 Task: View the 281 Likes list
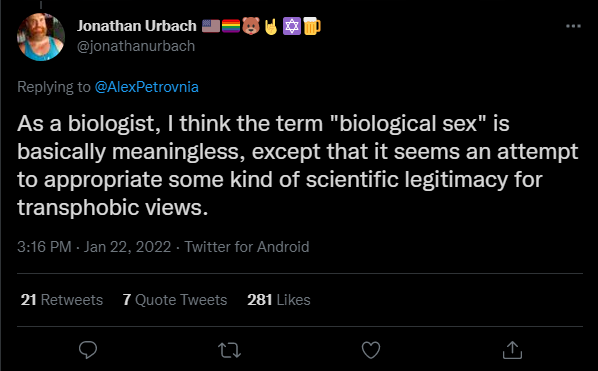(x=279, y=300)
